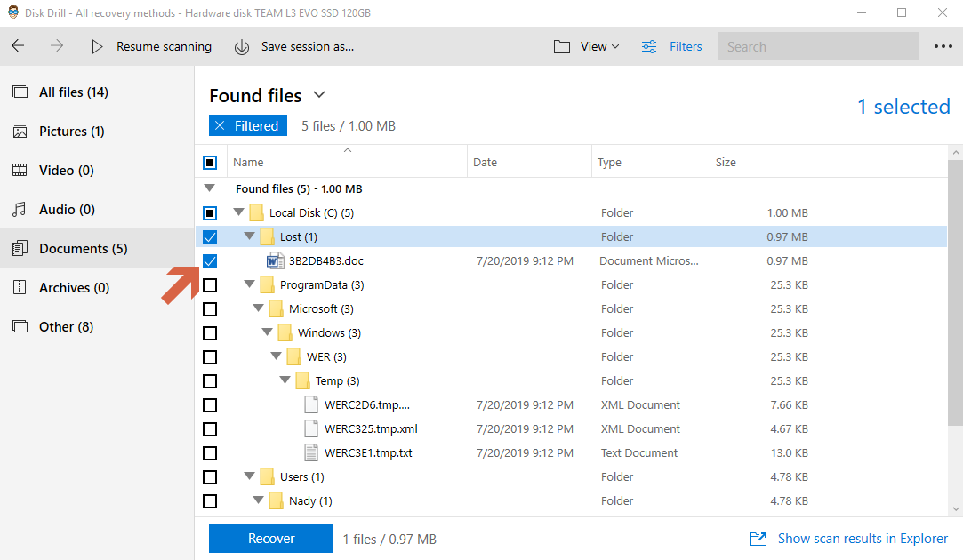Type in the Search field

[x=818, y=46]
